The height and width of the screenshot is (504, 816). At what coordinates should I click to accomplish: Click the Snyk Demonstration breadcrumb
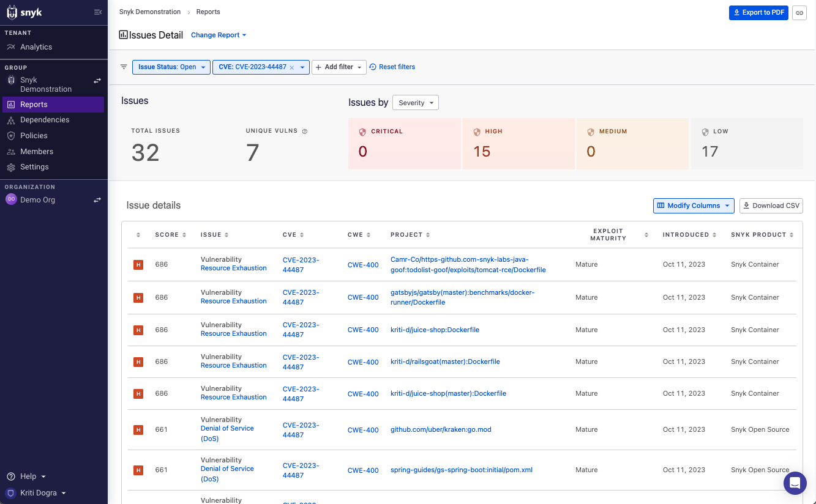(150, 12)
